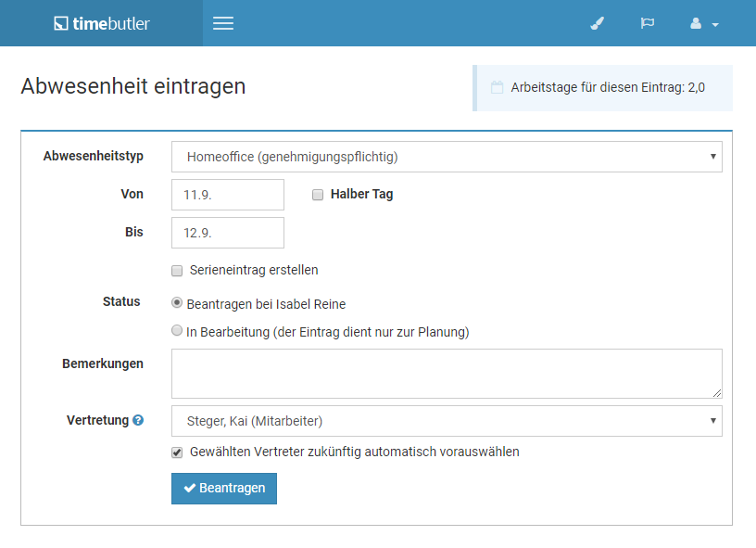Viewport: 756px width, 548px height.
Task: Click the Beantragen submit button
Action: [x=224, y=489]
